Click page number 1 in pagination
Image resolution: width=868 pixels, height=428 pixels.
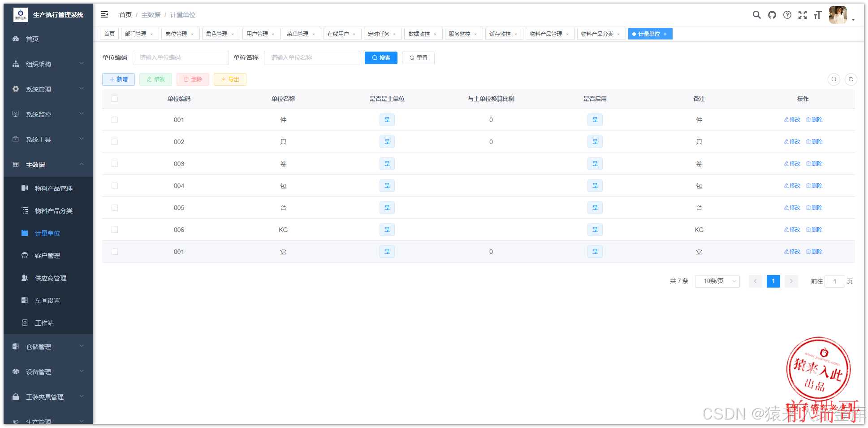[773, 281]
